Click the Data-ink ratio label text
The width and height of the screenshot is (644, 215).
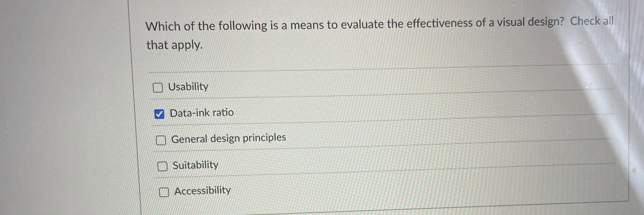click(x=201, y=113)
